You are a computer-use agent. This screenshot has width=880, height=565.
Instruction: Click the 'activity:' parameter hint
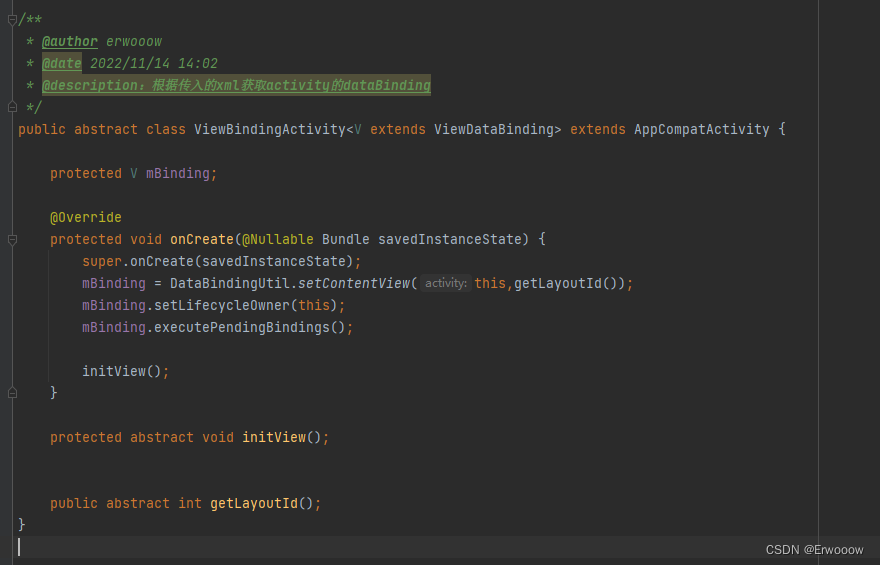[446, 283]
